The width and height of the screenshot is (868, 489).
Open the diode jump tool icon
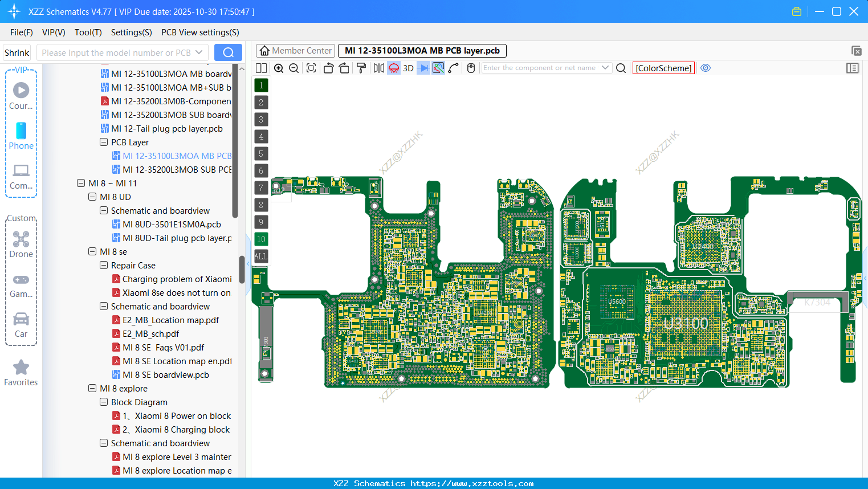422,68
